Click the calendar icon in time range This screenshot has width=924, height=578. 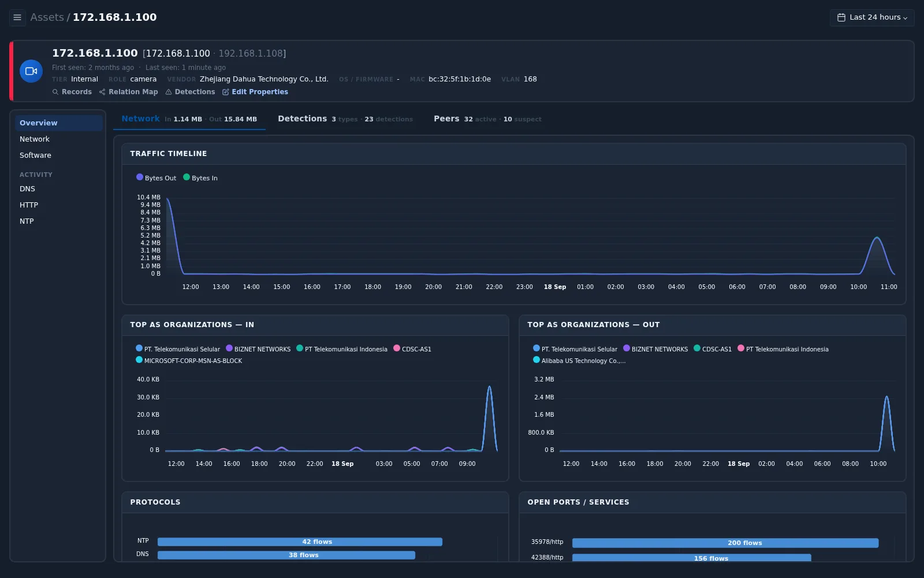pyautogui.click(x=841, y=17)
